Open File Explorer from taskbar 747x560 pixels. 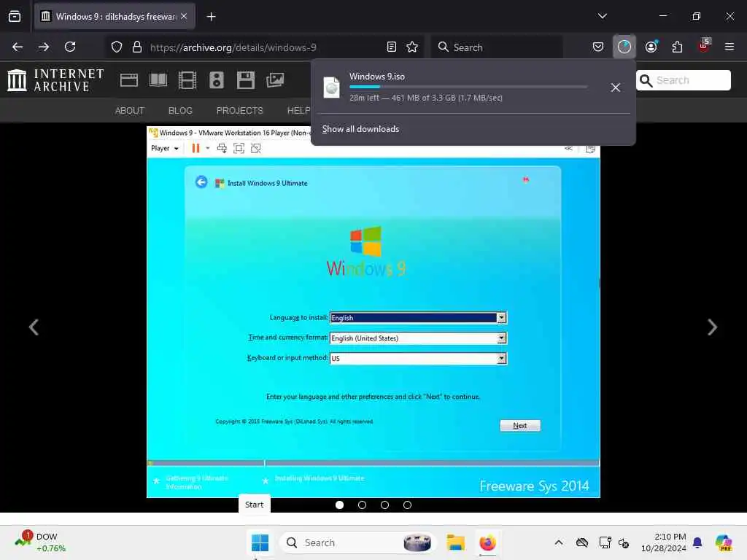coord(455,542)
